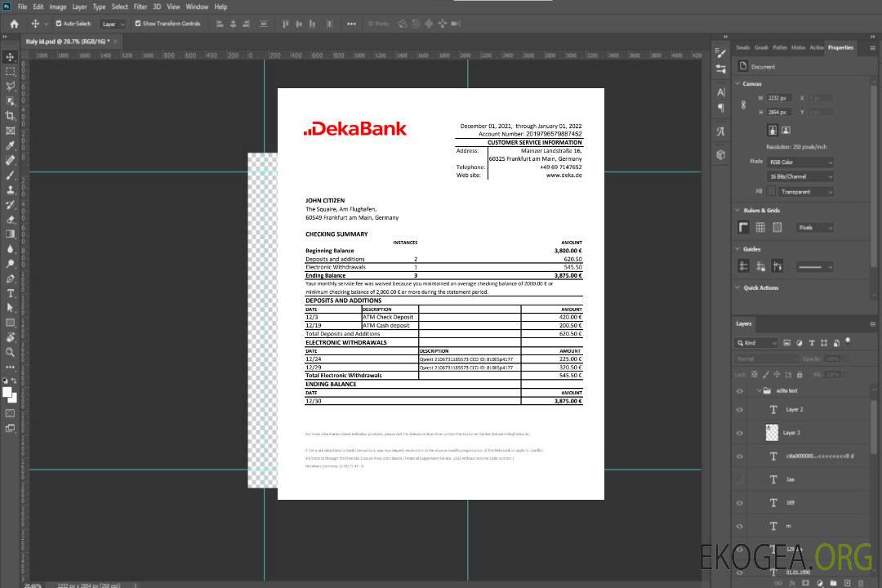Select the Path Selection tool
882x588 pixels.
(10, 308)
